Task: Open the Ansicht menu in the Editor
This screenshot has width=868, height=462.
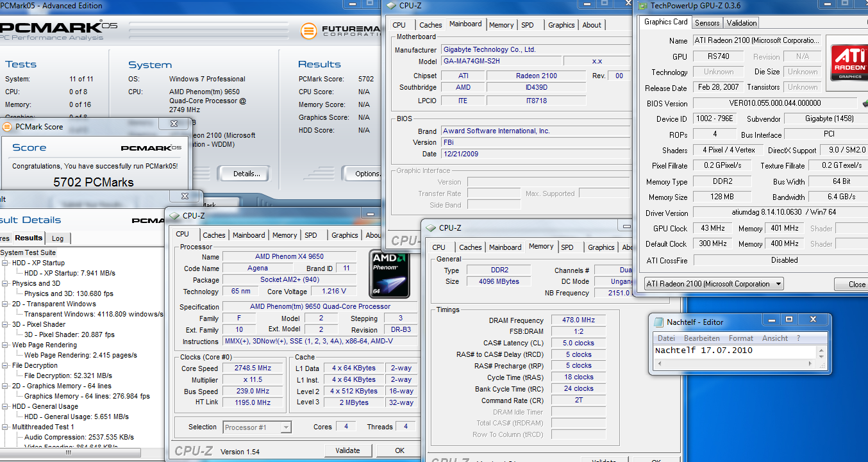Action: pyautogui.click(x=775, y=338)
